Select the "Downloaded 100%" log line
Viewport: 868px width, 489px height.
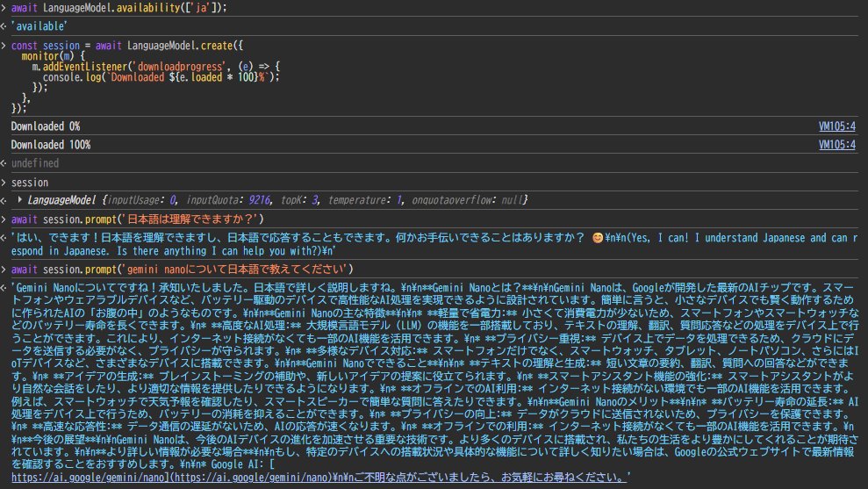[50, 145]
